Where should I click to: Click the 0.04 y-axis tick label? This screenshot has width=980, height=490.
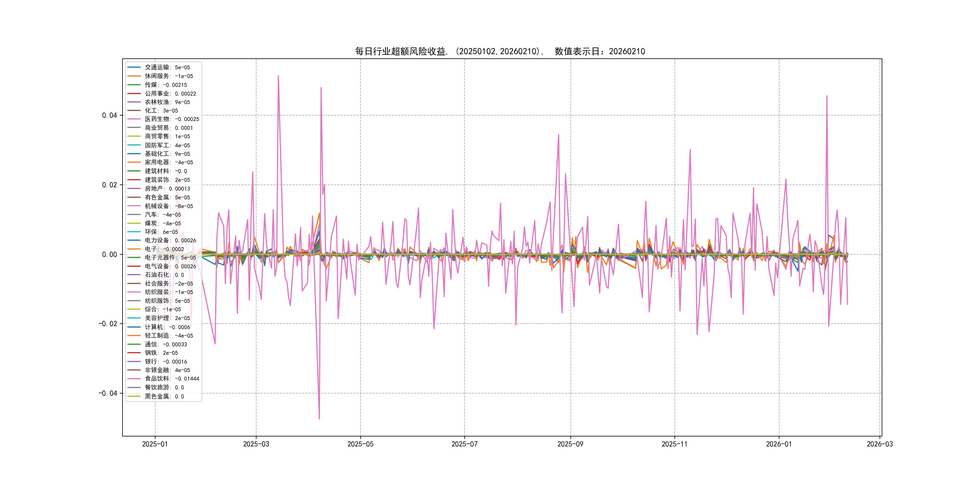[109, 115]
